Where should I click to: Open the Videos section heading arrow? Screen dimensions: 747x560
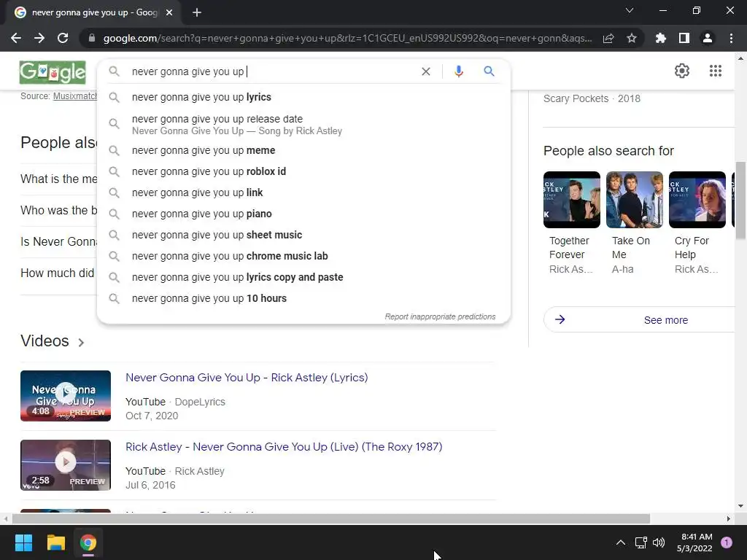click(x=81, y=343)
